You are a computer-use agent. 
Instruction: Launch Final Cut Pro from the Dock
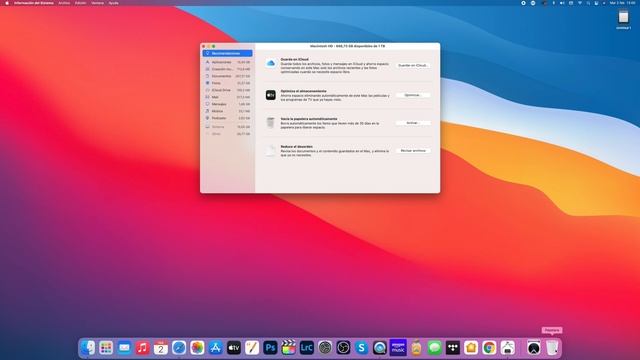[x=289, y=348]
